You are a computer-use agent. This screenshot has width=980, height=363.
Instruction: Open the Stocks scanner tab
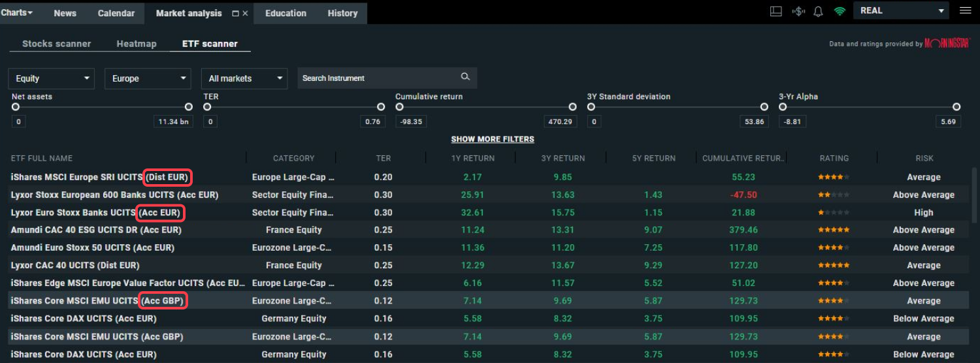coord(56,44)
